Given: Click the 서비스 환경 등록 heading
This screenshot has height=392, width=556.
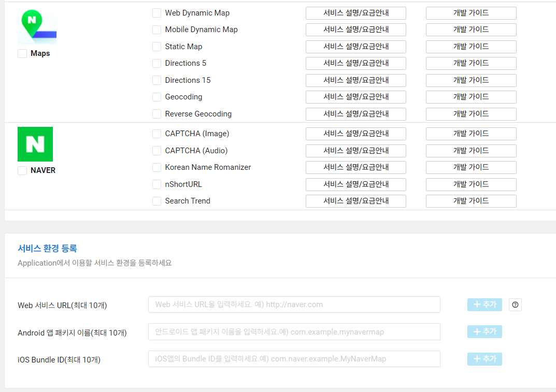Looking at the screenshot, I should click(x=48, y=249).
